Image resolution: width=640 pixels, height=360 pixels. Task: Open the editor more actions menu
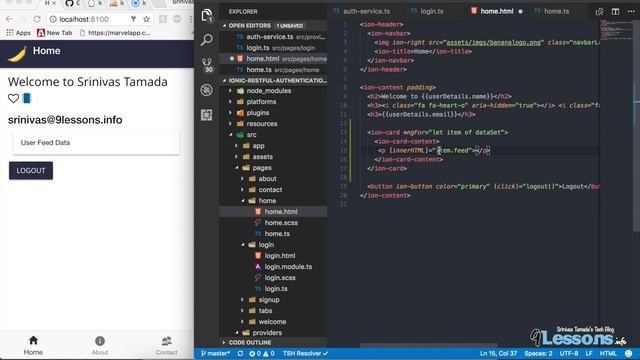pos(631,11)
